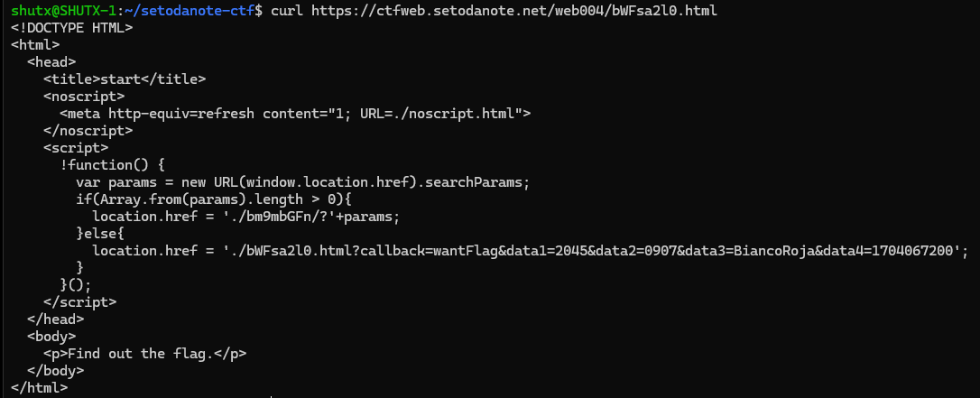This screenshot has height=398, width=980.
Task: Click the <title>start</title> line
Action: 125,79
